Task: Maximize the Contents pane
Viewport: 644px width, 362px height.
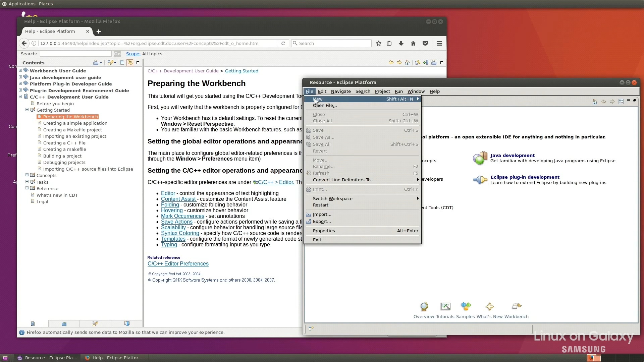Action: [x=138, y=62]
